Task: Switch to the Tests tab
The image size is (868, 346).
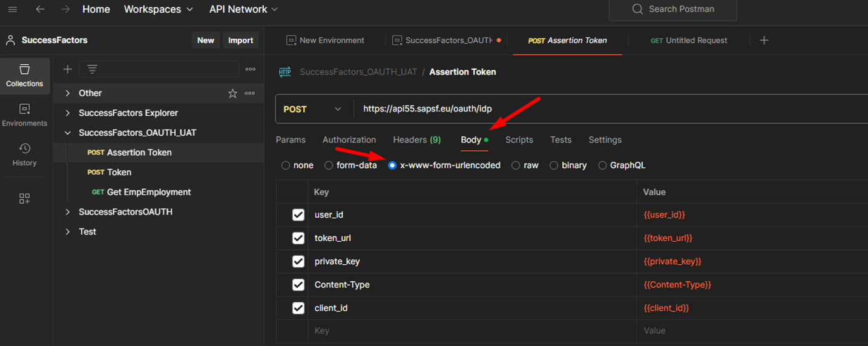Action: [x=561, y=140]
